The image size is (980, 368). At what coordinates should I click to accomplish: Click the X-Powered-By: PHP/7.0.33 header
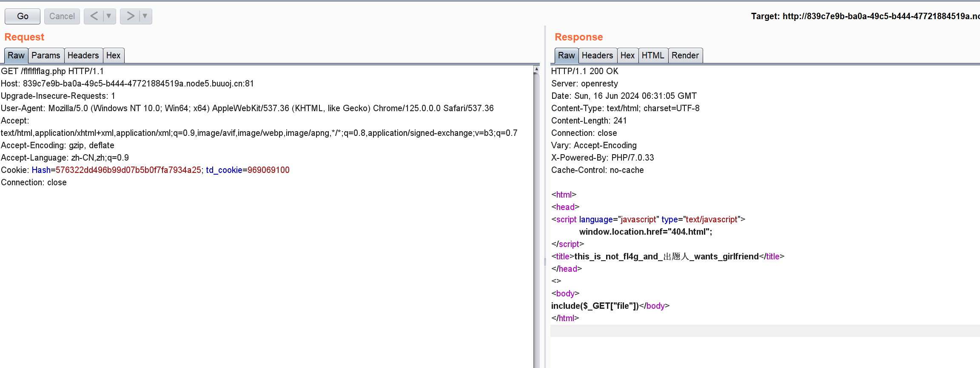click(x=603, y=158)
